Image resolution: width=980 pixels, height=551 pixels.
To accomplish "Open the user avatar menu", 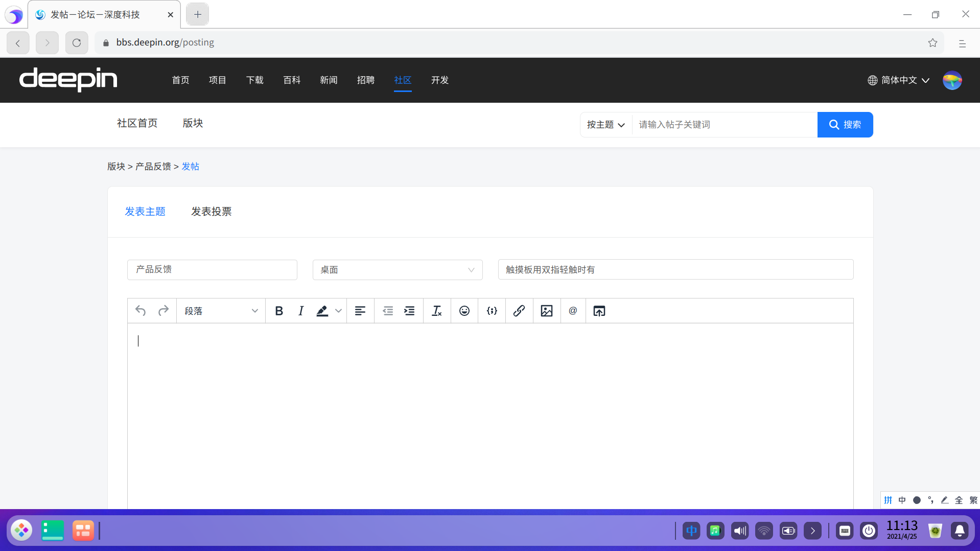I will click(952, 80).
